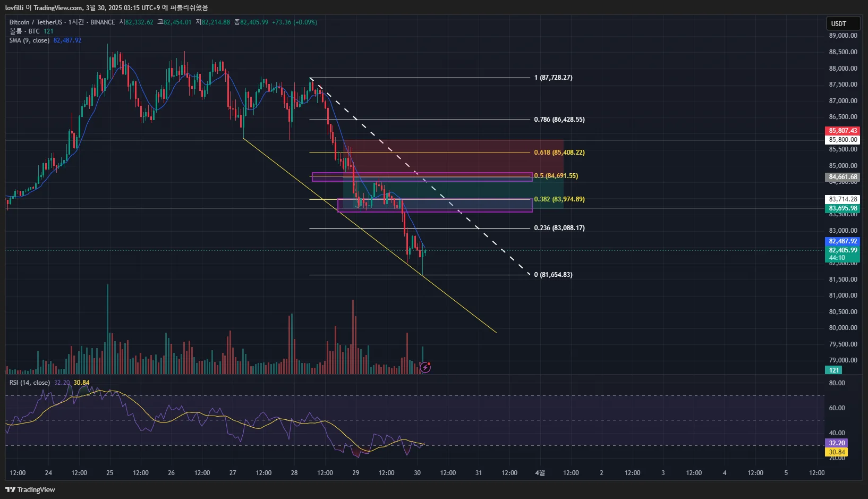Select the SMA (9, close) indicator label

coord(29,40)
